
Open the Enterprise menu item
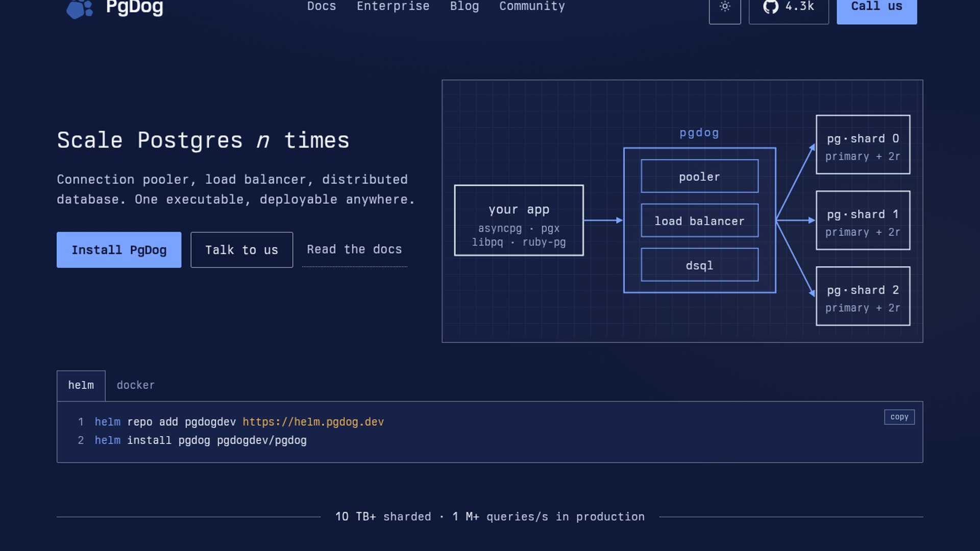pos(393,6)
